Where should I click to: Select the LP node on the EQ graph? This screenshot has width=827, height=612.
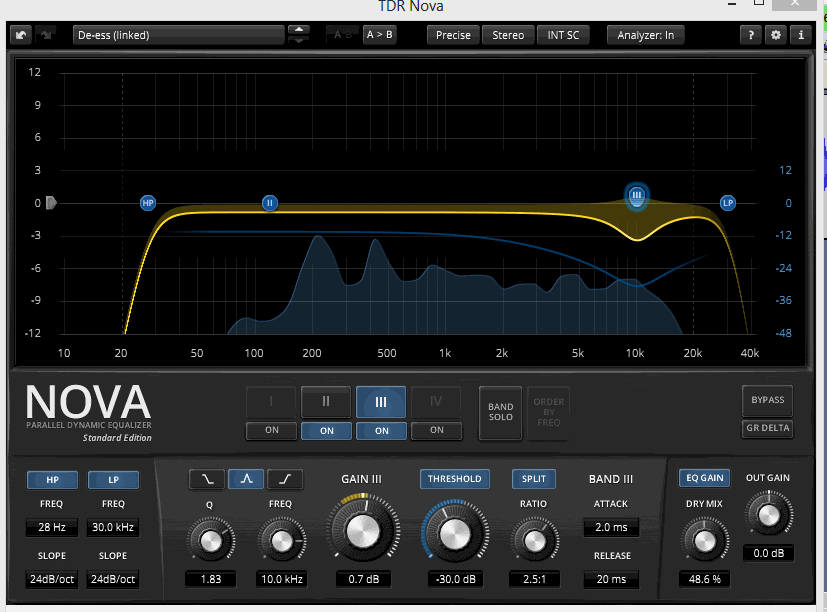click(728, 203)
